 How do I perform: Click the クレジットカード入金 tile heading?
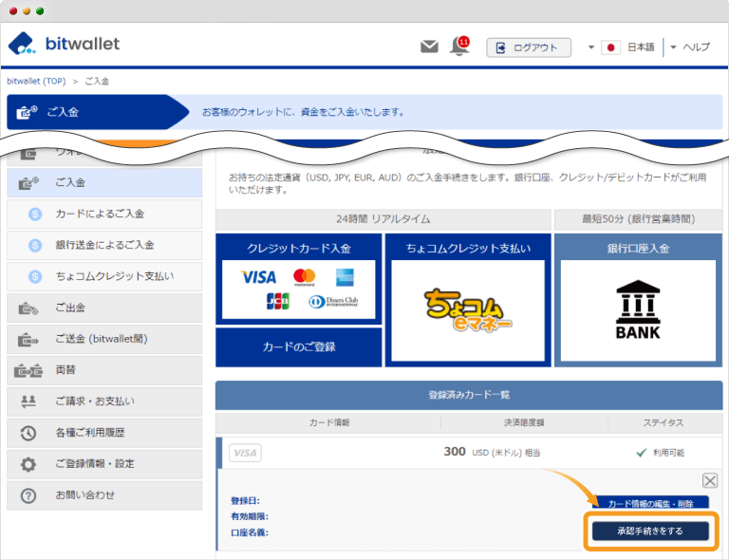[x=298, y=248]
